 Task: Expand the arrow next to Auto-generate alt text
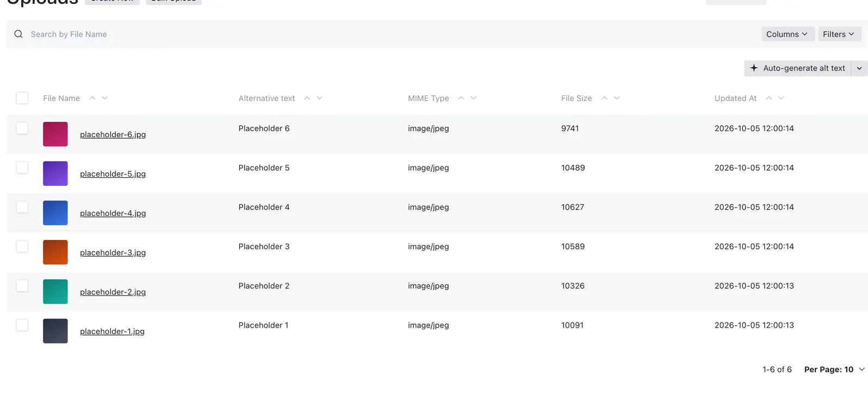[859, 68]
